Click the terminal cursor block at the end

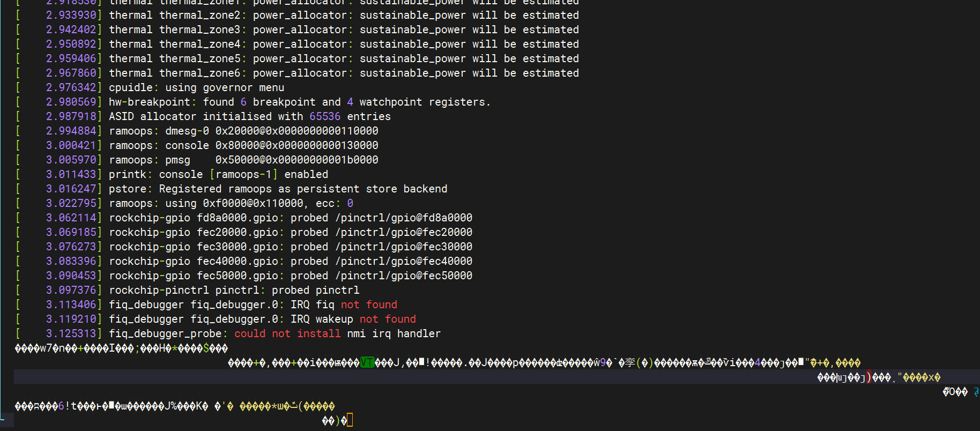click(350, 421)
